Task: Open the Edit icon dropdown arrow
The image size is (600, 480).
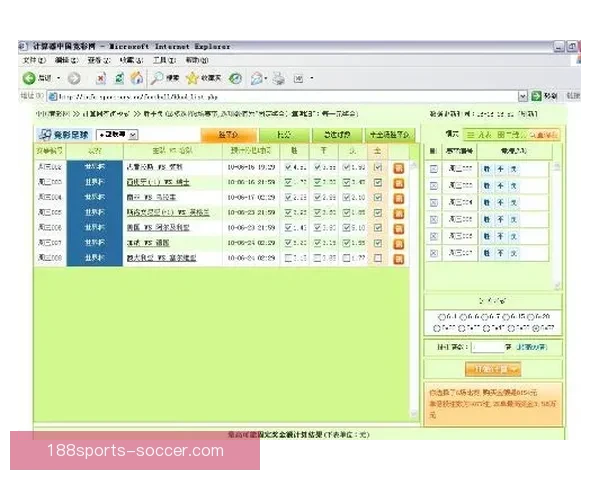Action: (x=312, y=78)
